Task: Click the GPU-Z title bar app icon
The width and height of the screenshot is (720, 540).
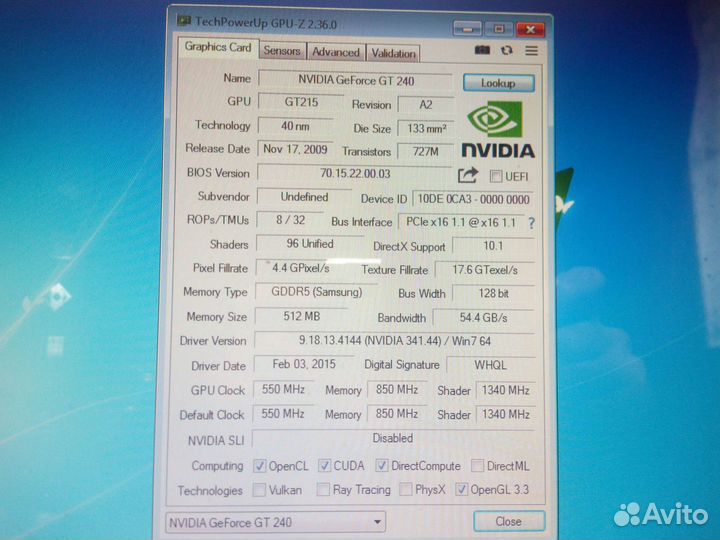Action: (184, 20)
